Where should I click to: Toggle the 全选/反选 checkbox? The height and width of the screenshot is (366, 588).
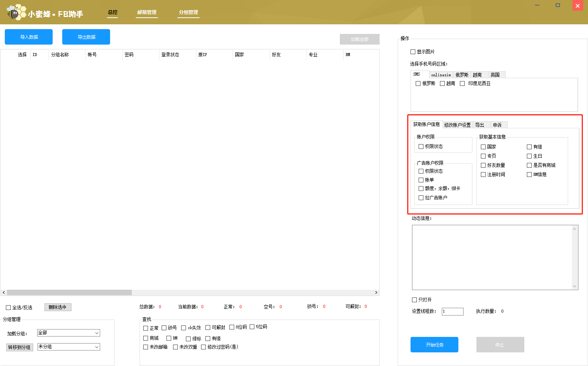pyautogui.click(x=8, y=307)
